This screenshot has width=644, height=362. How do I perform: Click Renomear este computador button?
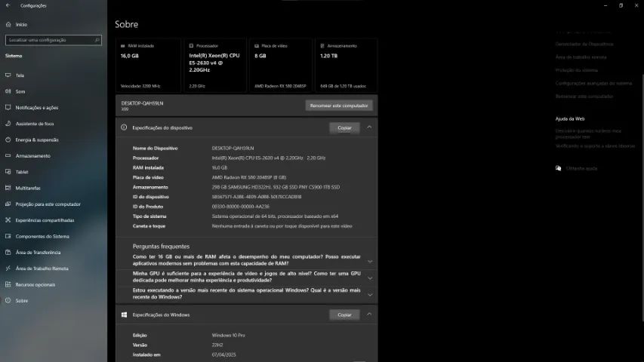tap(339, 106)
